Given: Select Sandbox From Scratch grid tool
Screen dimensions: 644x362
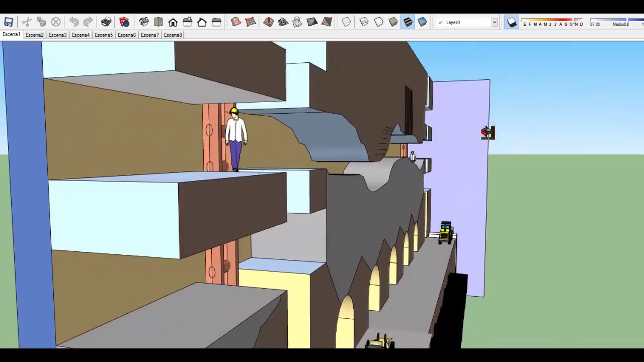Looking at the screenshot, I should click(251, 22).
